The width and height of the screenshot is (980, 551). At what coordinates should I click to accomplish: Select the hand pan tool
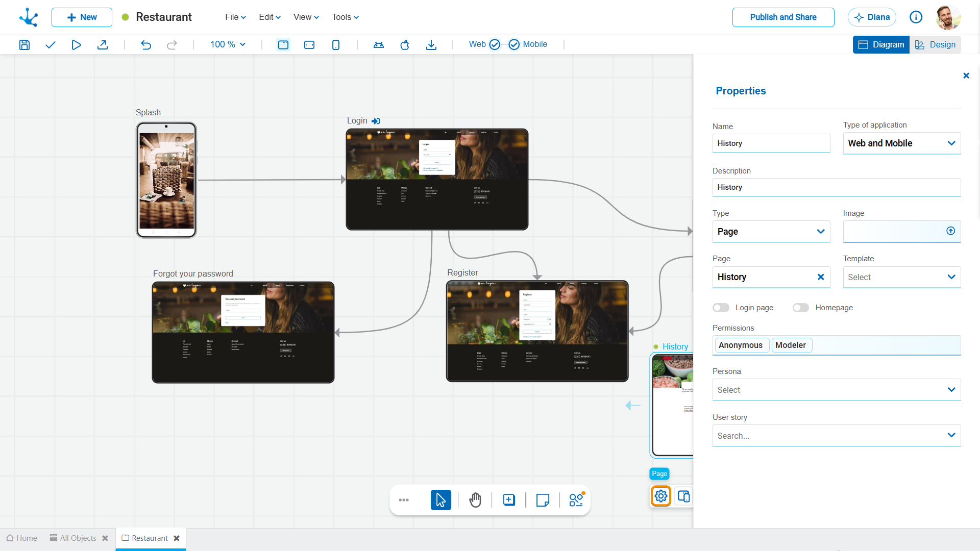point(475,500)
